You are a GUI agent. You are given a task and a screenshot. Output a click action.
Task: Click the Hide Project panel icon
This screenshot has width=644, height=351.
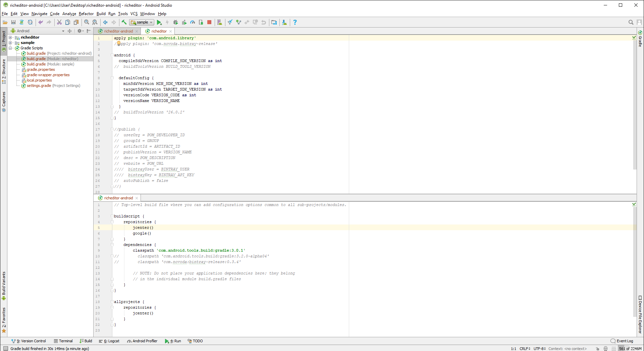89,31
